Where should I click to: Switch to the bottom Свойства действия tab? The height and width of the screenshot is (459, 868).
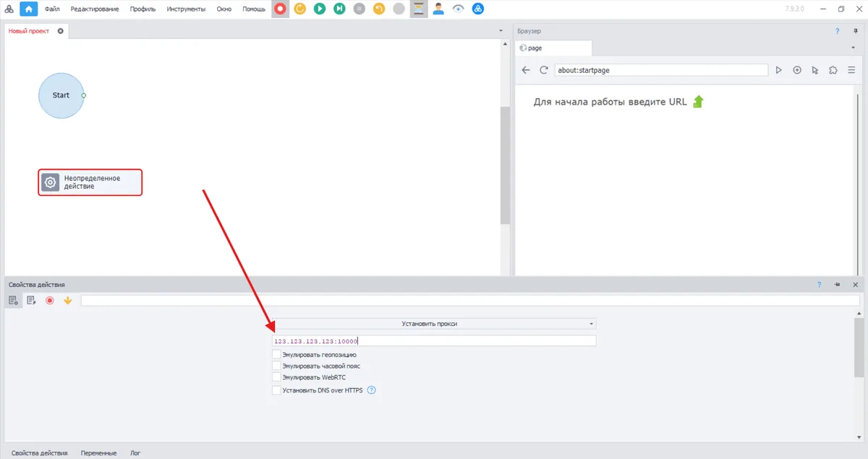[40, 452]
